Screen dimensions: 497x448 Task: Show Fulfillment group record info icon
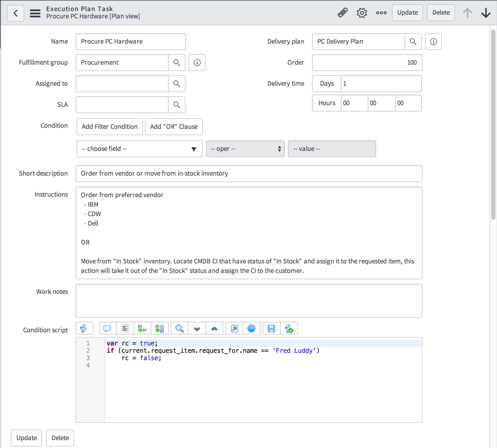coord(197,63)
